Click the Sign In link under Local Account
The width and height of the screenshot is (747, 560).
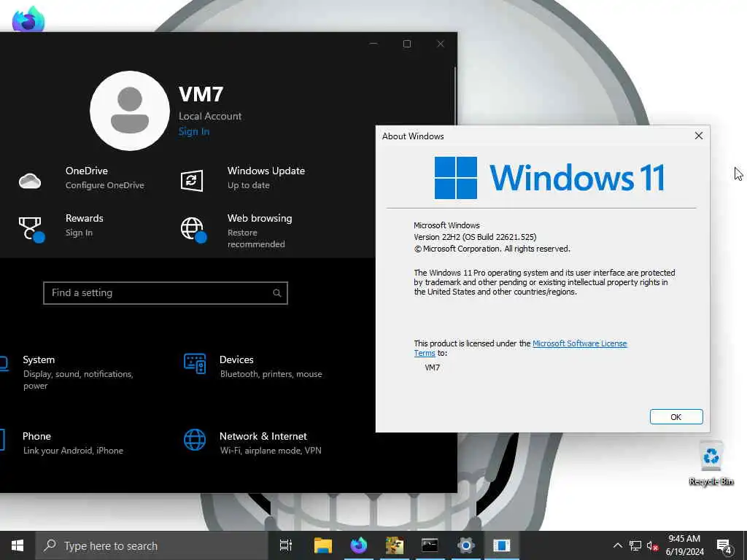tap(194, 131)
